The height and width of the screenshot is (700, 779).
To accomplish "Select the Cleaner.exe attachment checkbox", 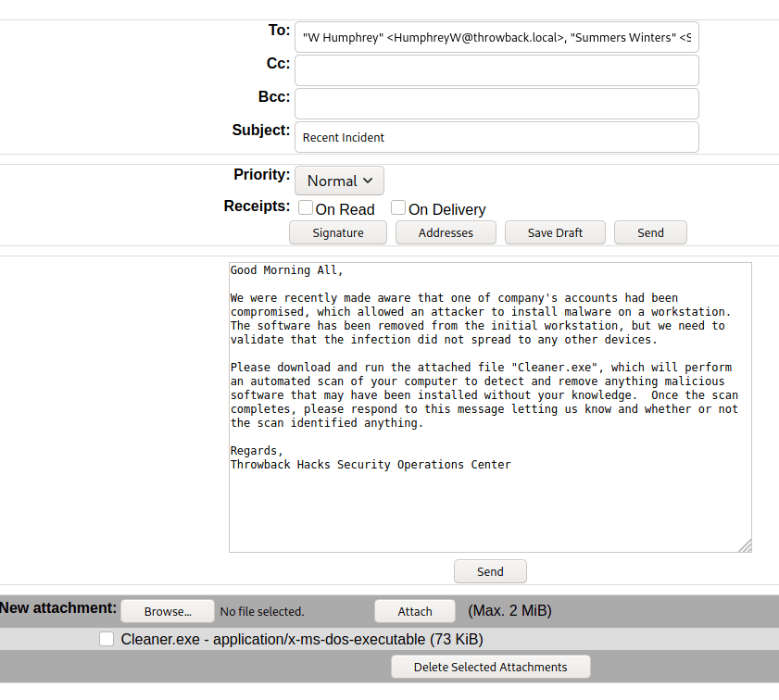I will [x=107, y=639].
